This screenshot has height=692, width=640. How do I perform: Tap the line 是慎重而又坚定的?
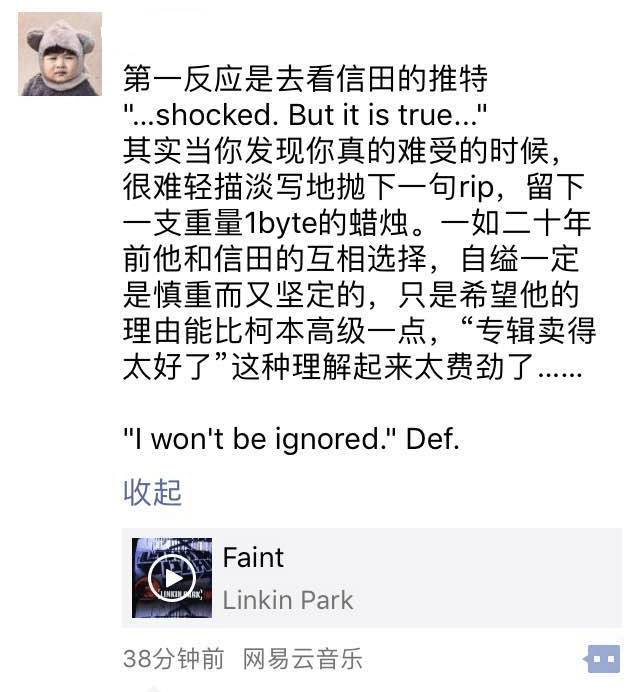350,295
